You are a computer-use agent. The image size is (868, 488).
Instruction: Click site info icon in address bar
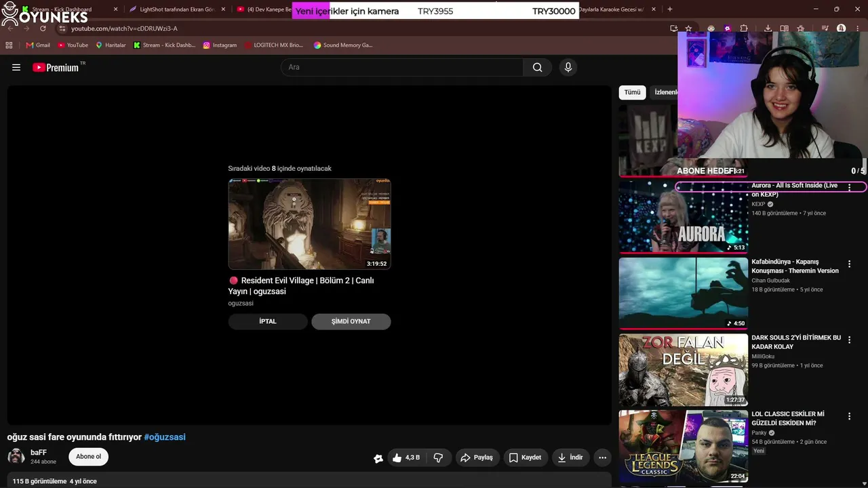coord(62,28)
